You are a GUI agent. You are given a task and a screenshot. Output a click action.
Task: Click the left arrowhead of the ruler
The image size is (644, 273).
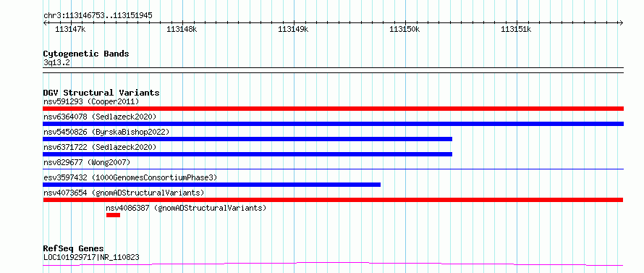tap(45, 22)
